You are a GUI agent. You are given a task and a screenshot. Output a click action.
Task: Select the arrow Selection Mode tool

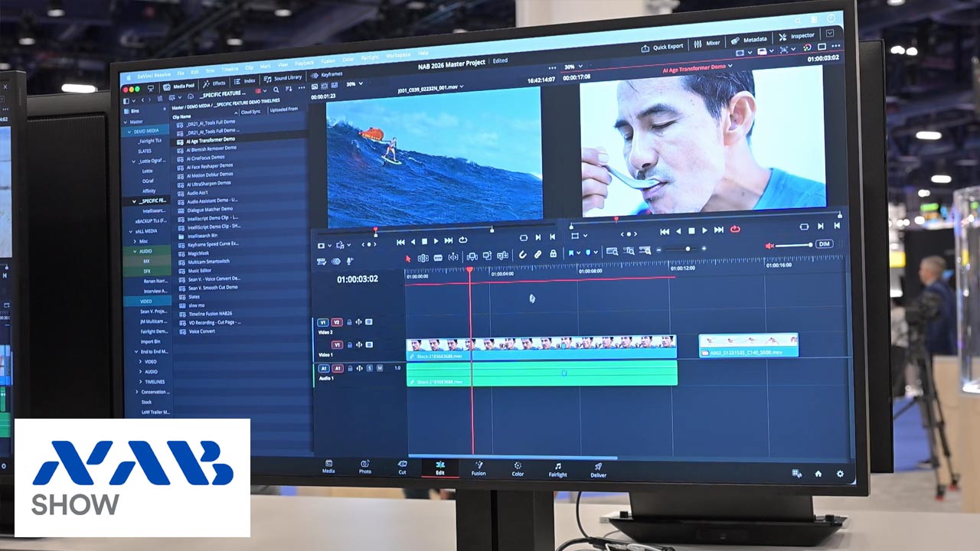(409, 257)
